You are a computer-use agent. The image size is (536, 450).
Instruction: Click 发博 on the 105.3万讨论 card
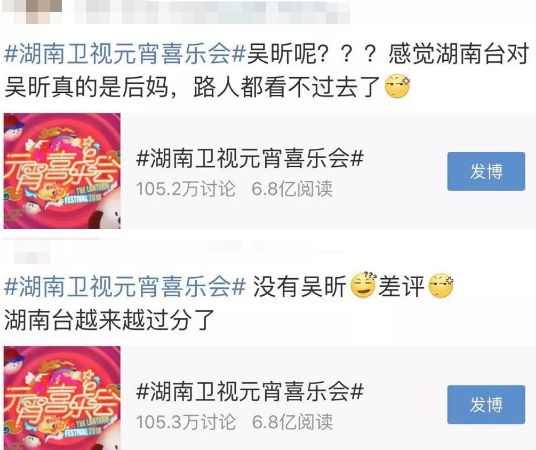coord(486,405)
